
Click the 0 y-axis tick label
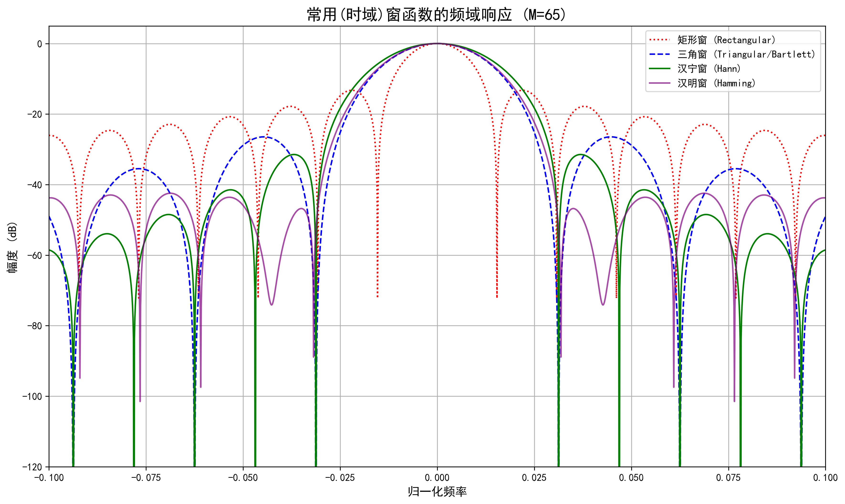tap(40, 44)
